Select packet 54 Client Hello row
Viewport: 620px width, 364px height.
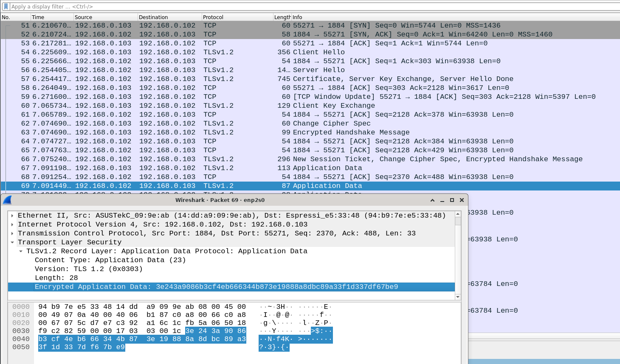click(x=170, y=52)
